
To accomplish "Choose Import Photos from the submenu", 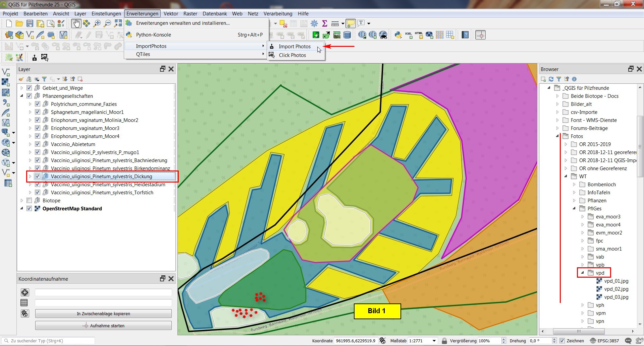I will pyautogui.click(x=294, y=47).
